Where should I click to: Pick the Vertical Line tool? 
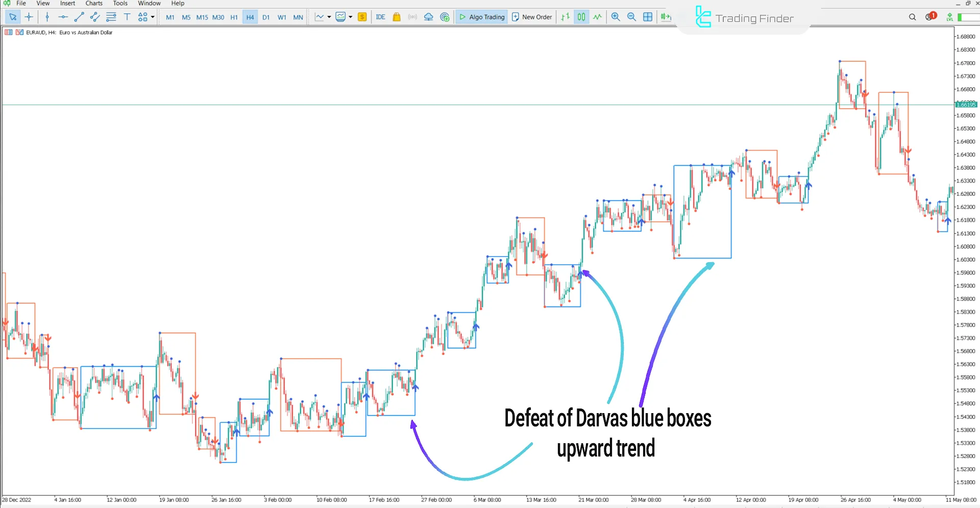coord(47,17)
